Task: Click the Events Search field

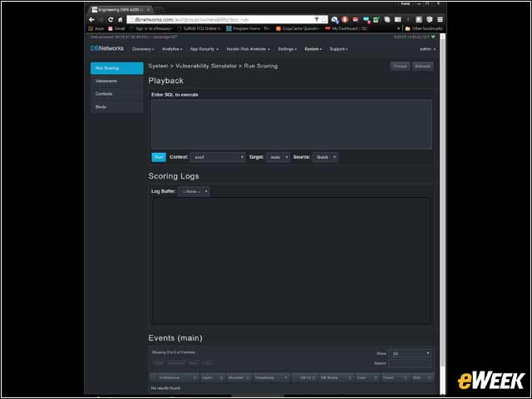Action: [410, 363]
